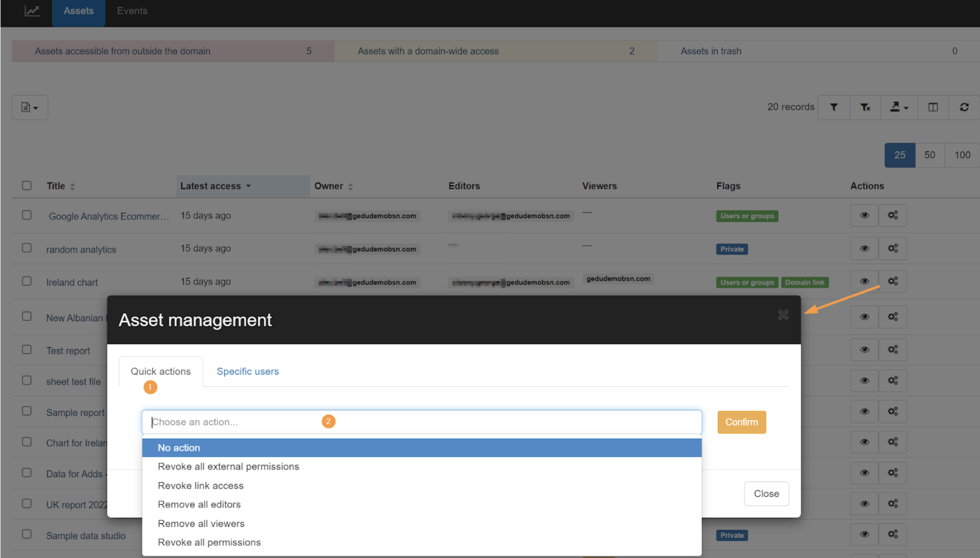This screenshot has height=558, width=980.
Task: Click eye icon in Test report row
Action: [864, 350]
